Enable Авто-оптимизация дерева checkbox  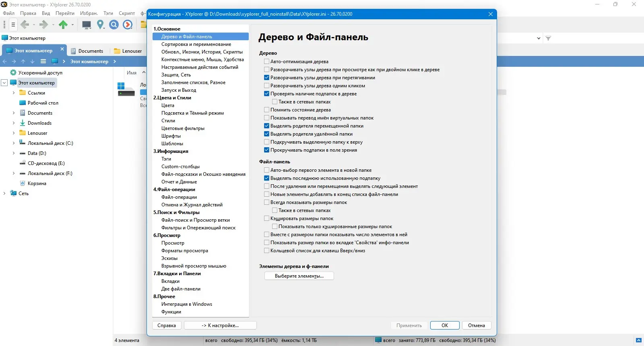click(x=266, y=62)
